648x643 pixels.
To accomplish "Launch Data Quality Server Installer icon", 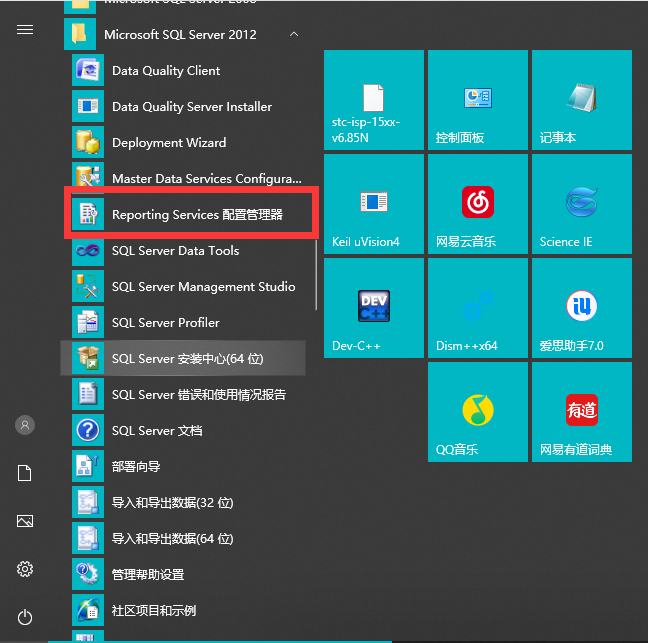I will point(88,106).
